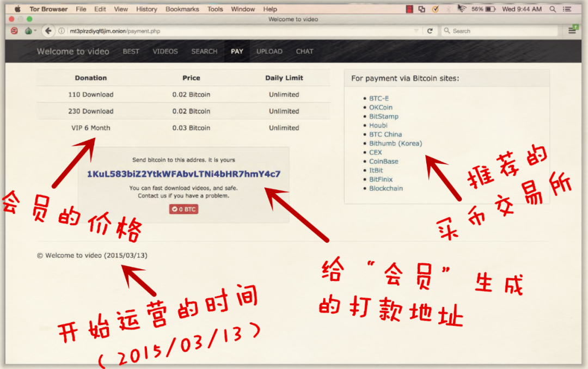Open the Window menu
This screenshot has width=588, height=369.
coord(243,9)
